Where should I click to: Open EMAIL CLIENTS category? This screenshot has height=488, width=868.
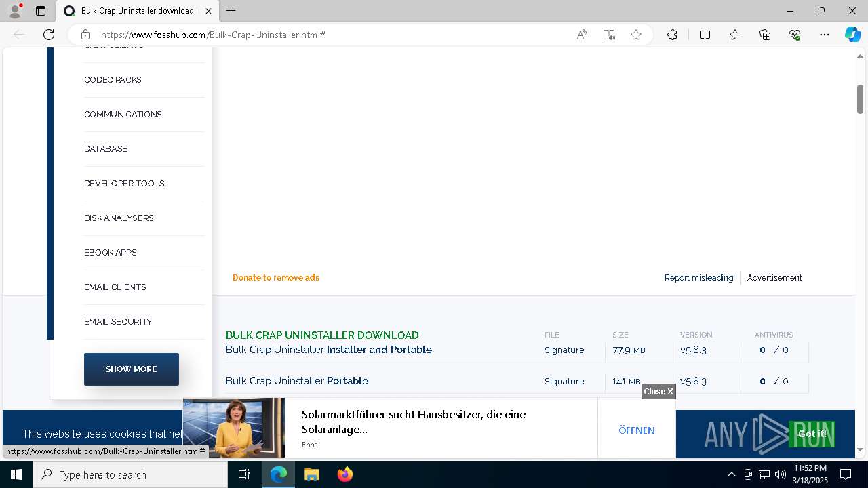(x=115, y=287)
